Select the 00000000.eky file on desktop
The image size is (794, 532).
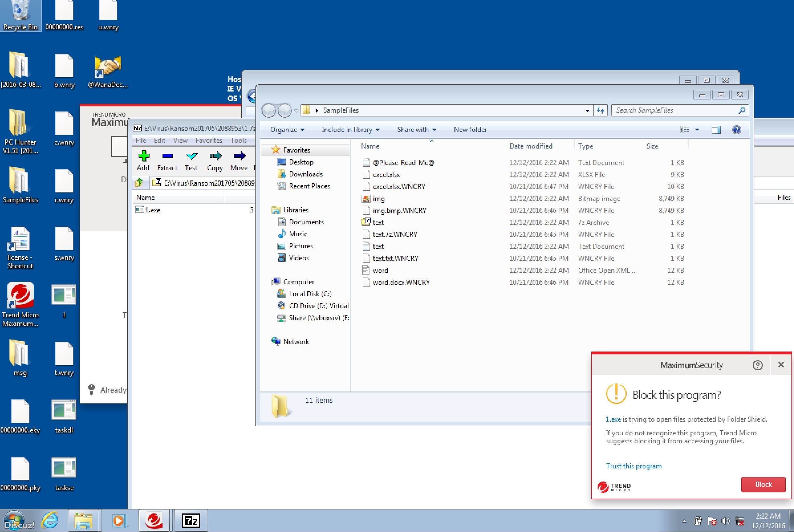pyautogui.click(x=20, y=416)
